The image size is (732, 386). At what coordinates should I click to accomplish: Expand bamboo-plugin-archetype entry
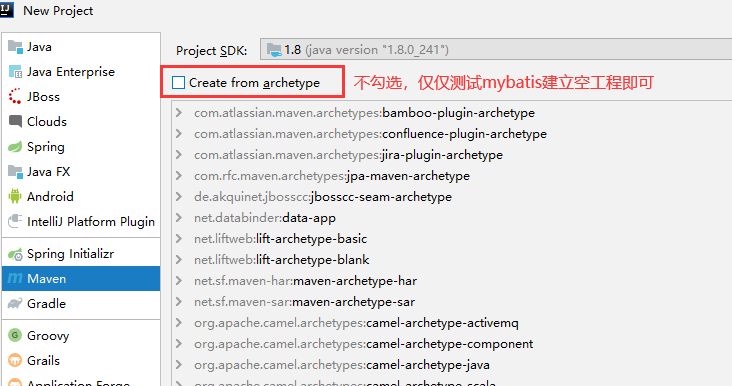pyautogui.click(x=179, y=112)
